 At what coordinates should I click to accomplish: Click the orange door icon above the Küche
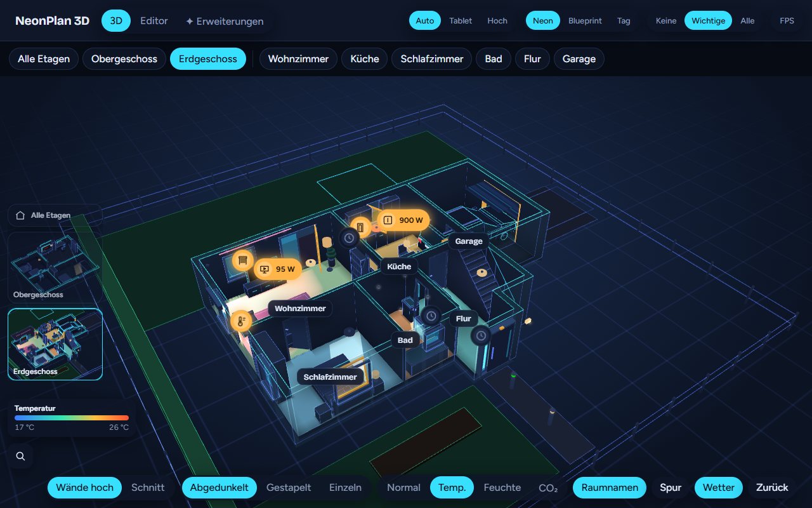[360, 227]
